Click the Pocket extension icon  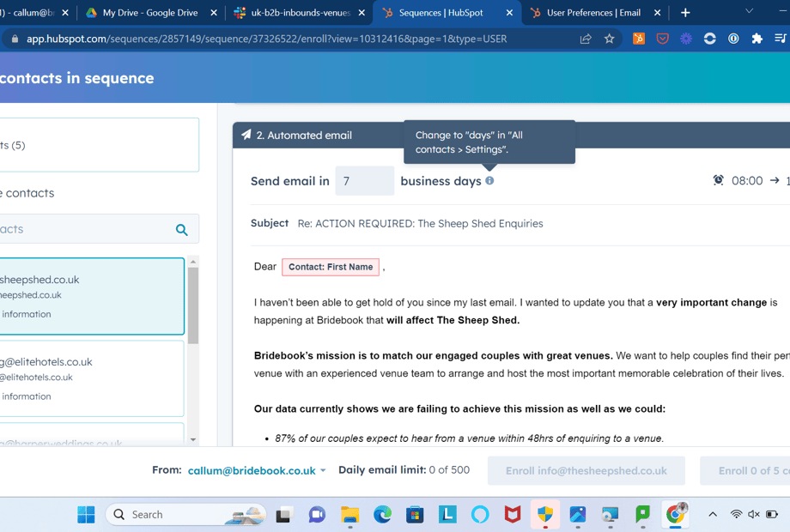662,39
